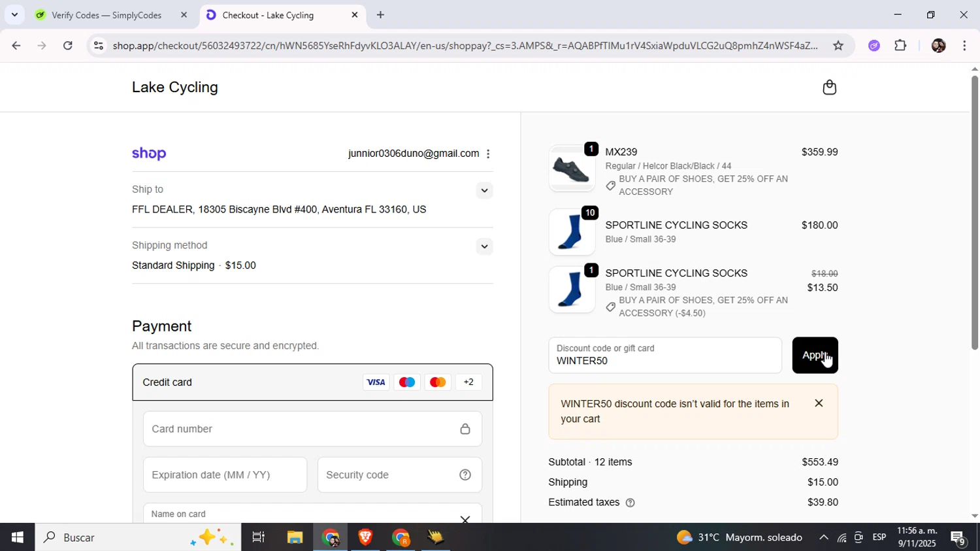Focus the Card number field
The image size is (980, 551).
pyautogui.click(x=312, y=429)
